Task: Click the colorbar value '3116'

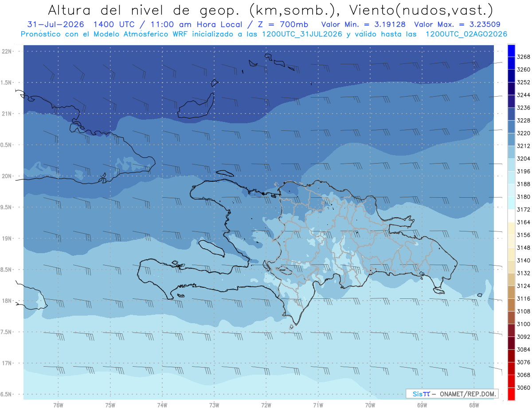Action: coord(523,299)
